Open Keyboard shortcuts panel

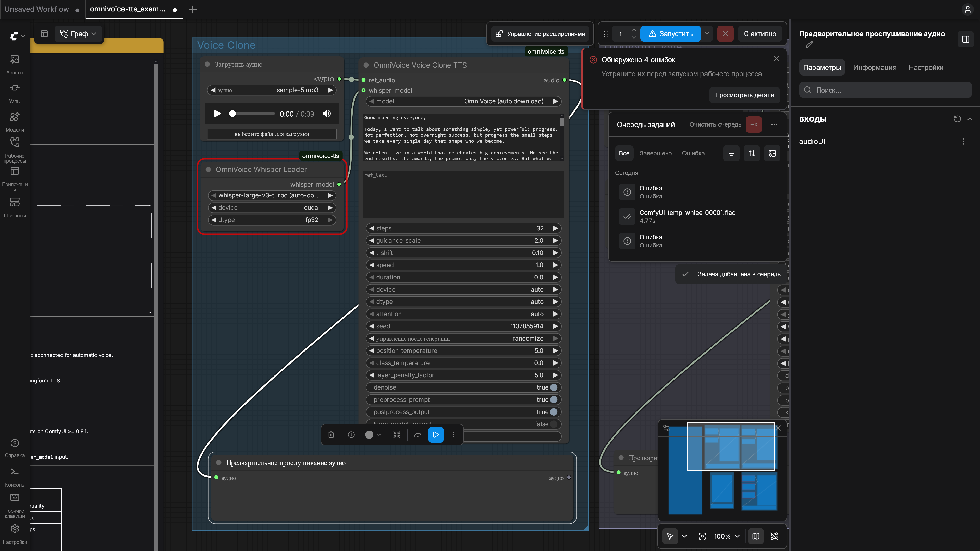tap(15, 505)
